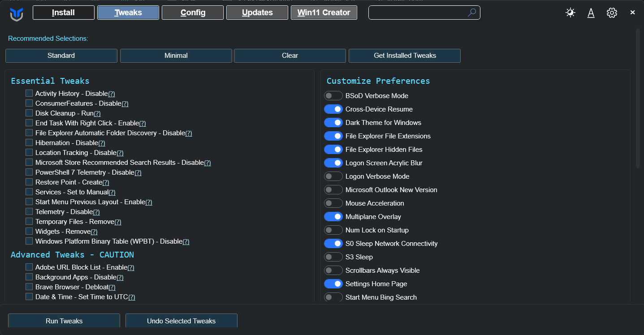This screenshot has height=335, width=644.
Task: Open the Updates tab
Action: (x=257, y=13)
